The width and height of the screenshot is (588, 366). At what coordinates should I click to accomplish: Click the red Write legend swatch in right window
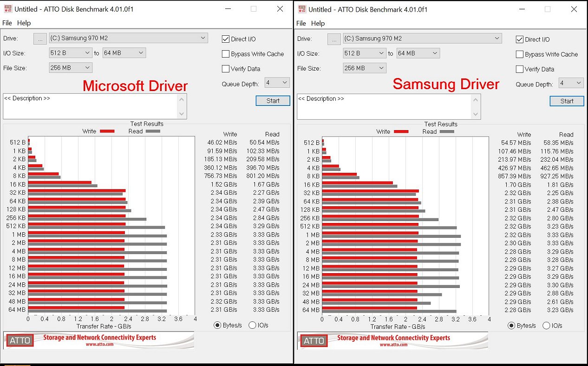click(401, 132)
